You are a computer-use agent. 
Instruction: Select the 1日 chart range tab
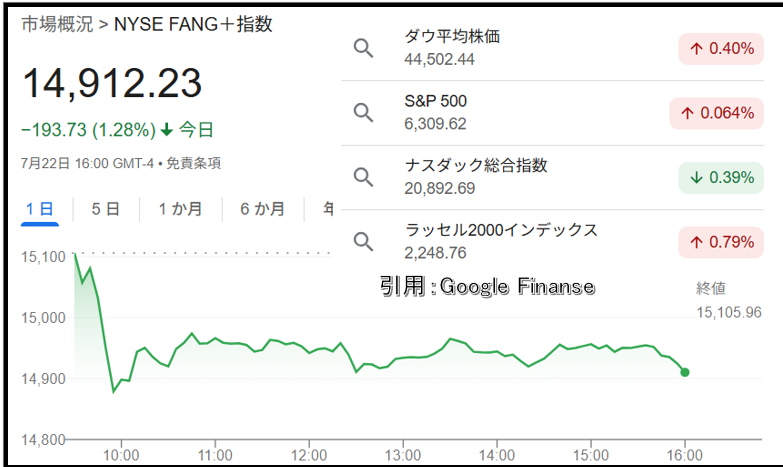(40, 209)
